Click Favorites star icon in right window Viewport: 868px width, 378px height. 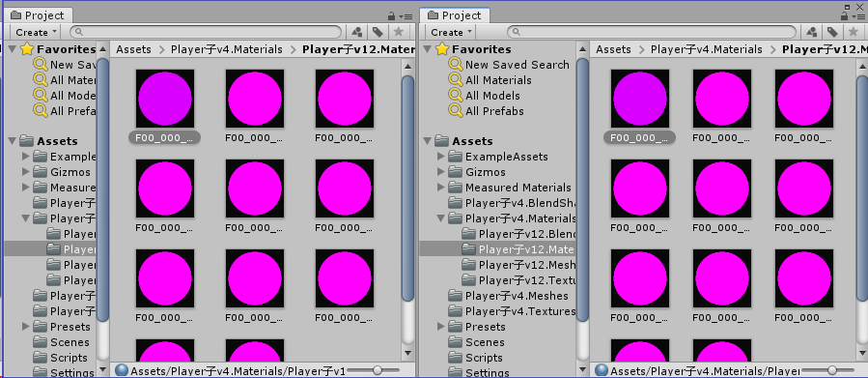(x=442, y=49)
